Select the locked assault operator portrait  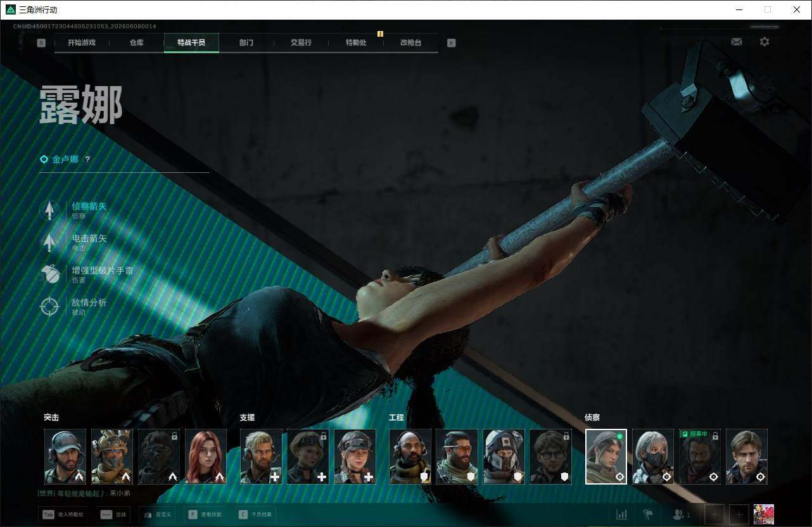[159, 457]
